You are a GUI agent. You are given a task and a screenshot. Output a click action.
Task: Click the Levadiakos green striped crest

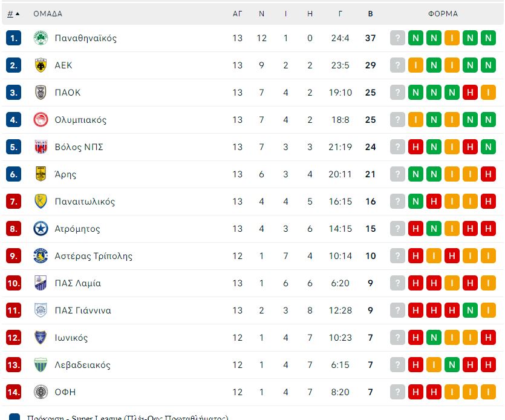pyautogui.click(x=41, y=365)
